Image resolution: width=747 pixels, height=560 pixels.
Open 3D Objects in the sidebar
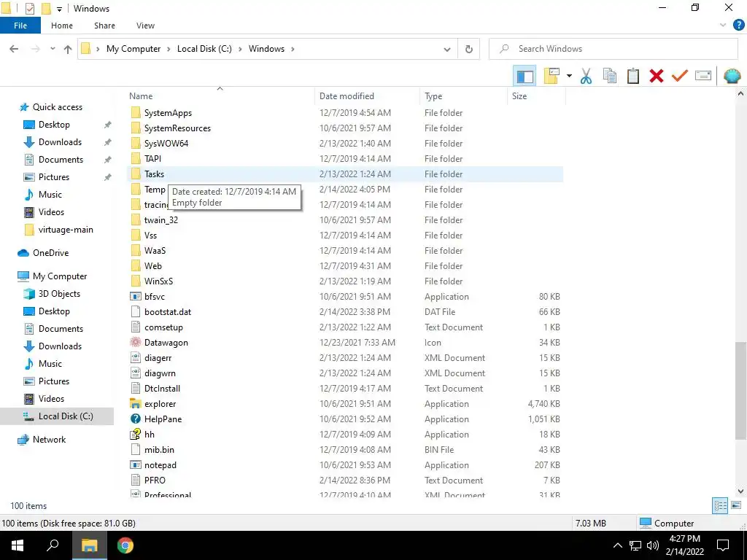[59, 294]
